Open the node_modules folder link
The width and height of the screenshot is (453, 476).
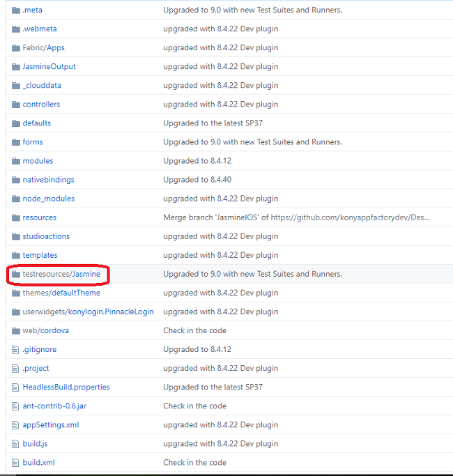coord(48,198)
